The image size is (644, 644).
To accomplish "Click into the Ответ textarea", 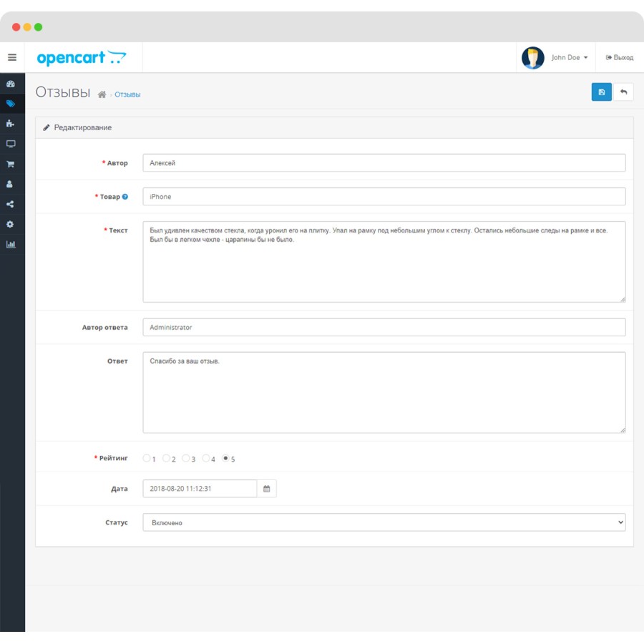I will click(x=384, y=393).
